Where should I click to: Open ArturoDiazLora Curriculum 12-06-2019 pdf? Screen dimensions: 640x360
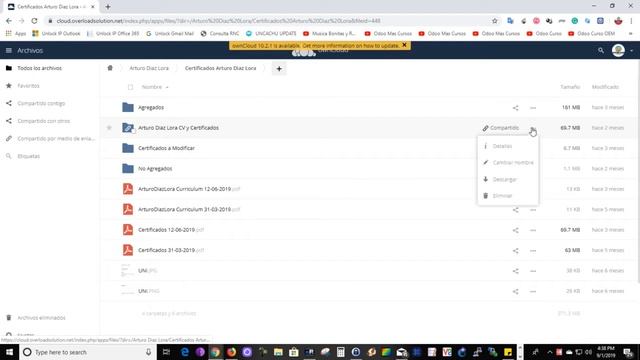(189, 189)
